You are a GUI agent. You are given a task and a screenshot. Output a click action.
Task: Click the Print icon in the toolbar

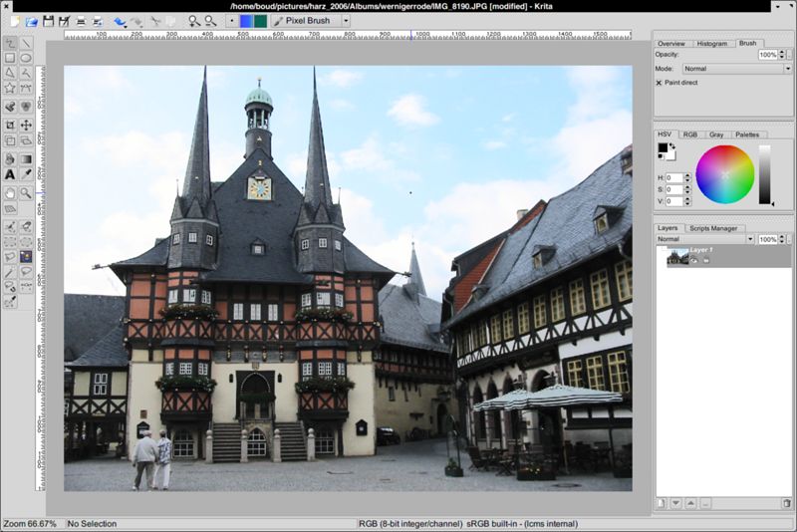pyautogui.click(x=81, y=21)
